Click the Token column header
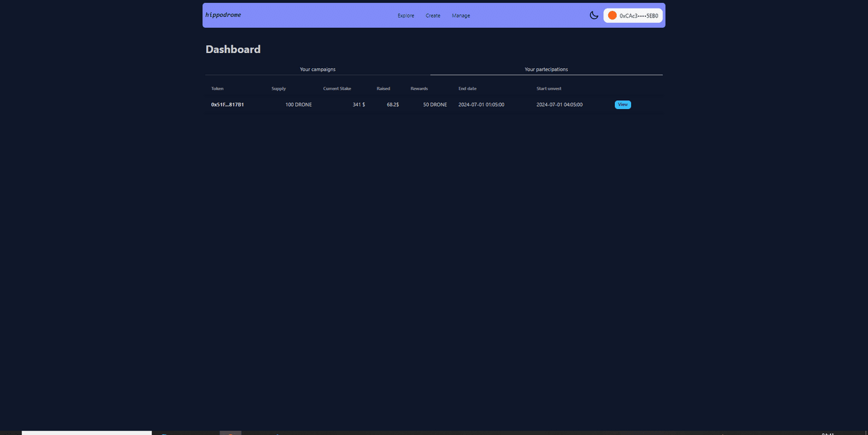Screen dimensions: 868x435 click(217, 89)
